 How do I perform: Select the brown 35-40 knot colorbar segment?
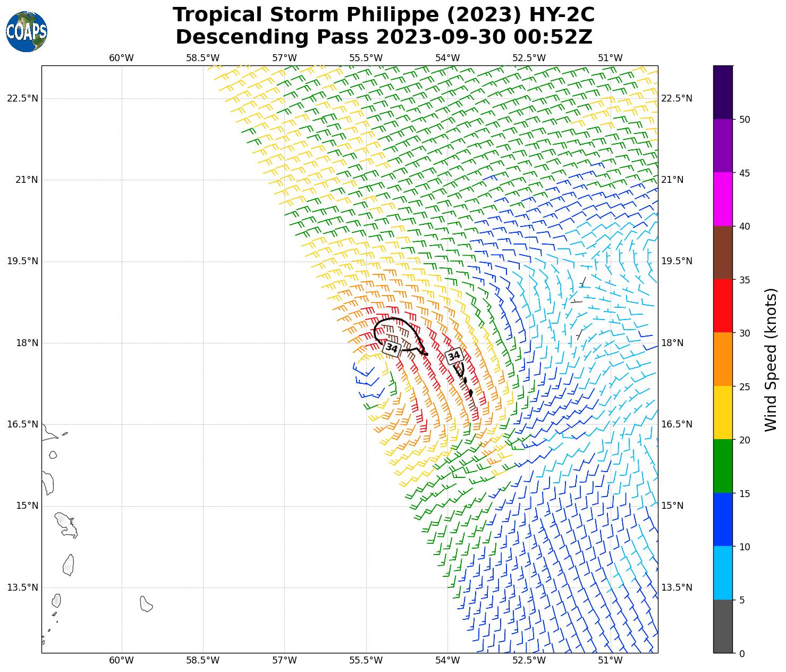click(x=723, y=253)
